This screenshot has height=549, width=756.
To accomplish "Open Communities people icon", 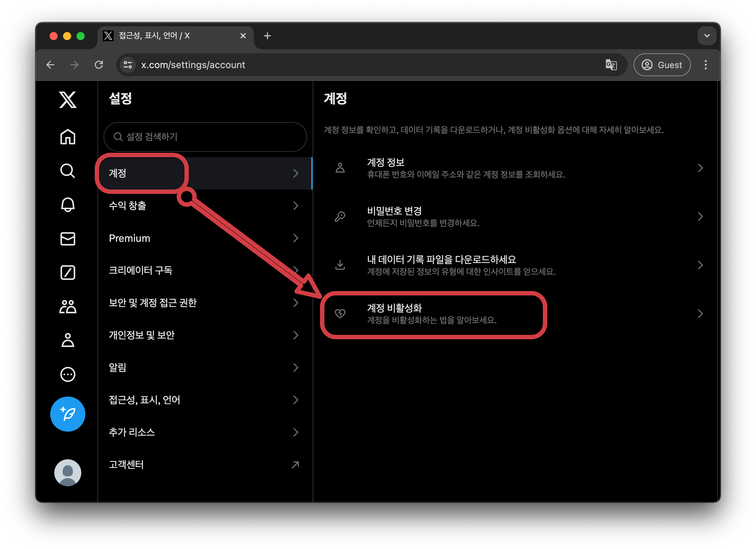I will pyautogui.click(x=68, y=307).
